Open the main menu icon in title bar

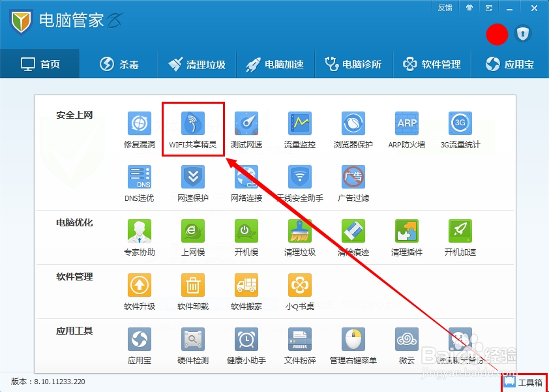click(x=489, y=8)
